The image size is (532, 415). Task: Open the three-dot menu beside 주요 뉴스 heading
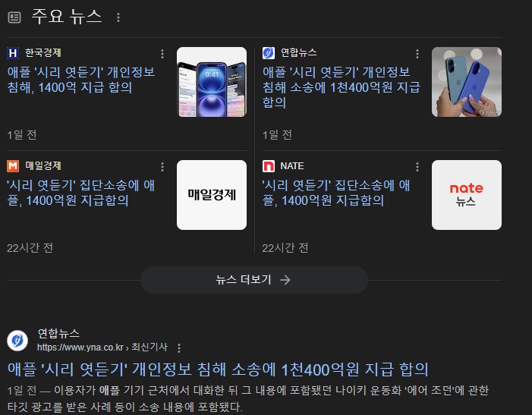click(118, 17)
